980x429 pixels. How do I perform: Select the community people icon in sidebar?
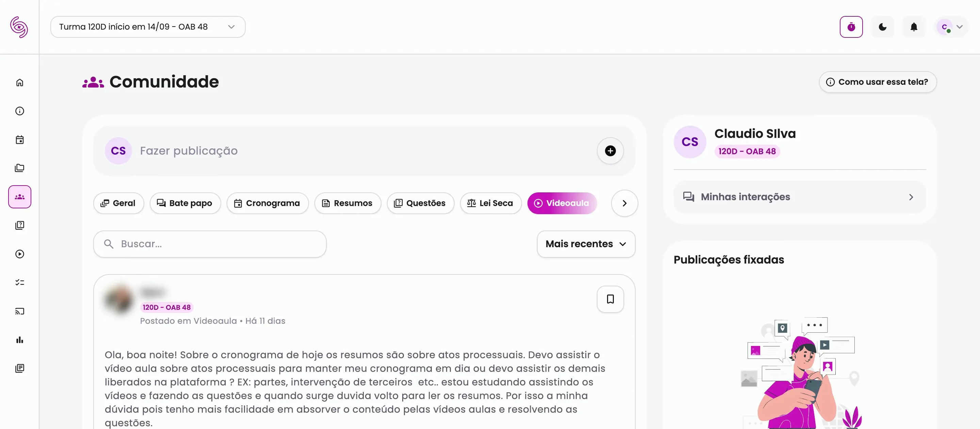[20, 197]
